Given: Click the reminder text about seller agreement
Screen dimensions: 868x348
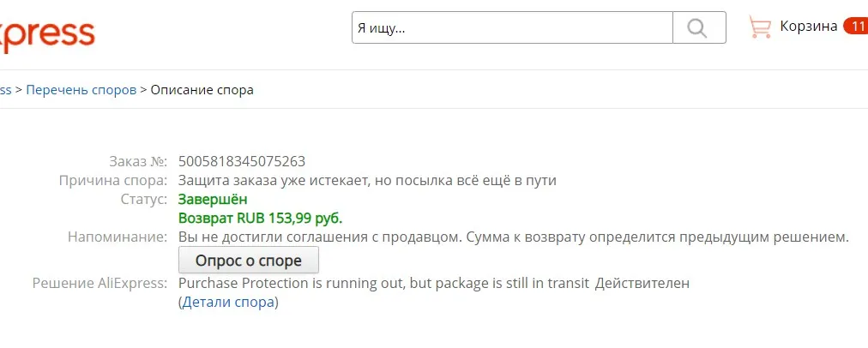Looking at the screenshot, I should (513, 237).
